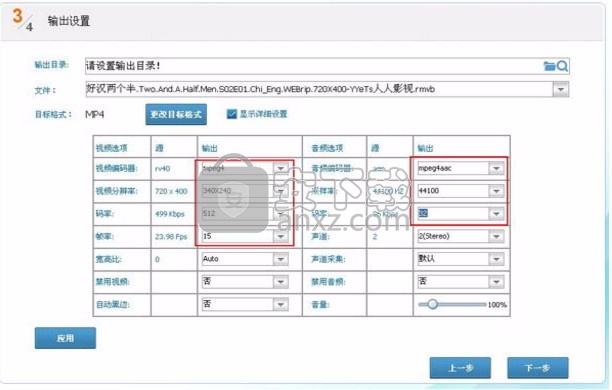Click the 视频选项 column header
The height and width of the screenshot is (390, 612).
(112, 148)
